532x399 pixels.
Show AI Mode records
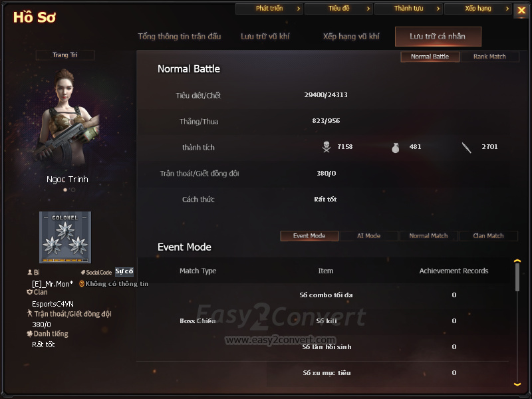(369, 236)
